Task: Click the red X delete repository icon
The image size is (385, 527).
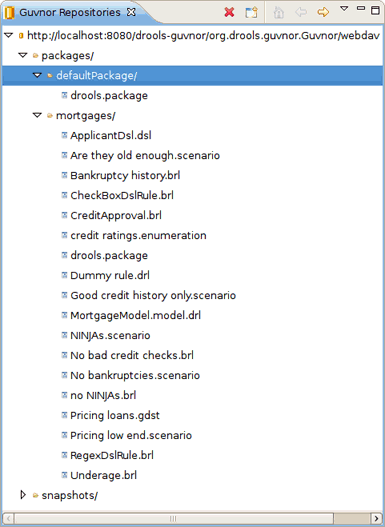Action: [x=229, y=12]
